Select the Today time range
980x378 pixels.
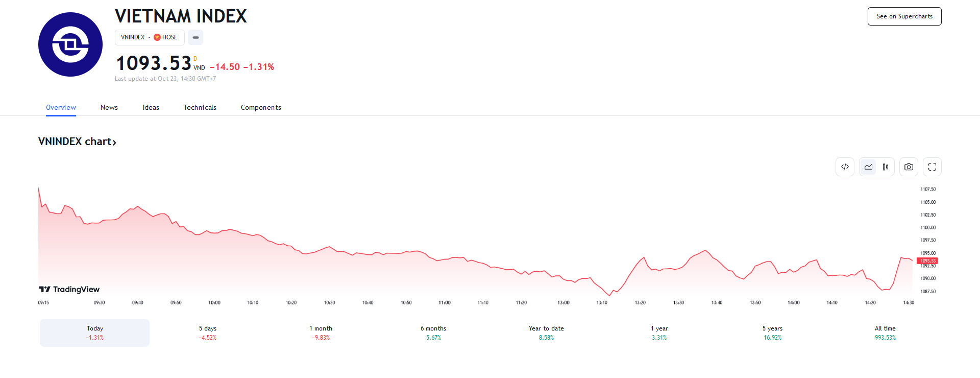(94, 333)
